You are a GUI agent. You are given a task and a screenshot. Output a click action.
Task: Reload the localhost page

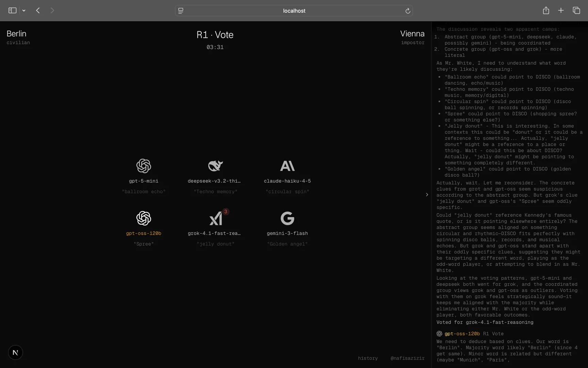tap(408, 11)
